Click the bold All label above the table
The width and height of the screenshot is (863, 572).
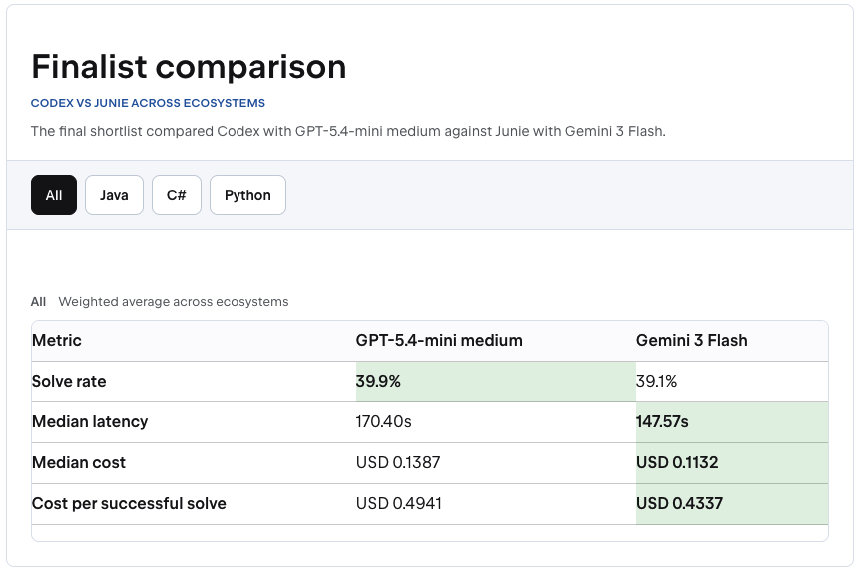[x=38, y=302]
